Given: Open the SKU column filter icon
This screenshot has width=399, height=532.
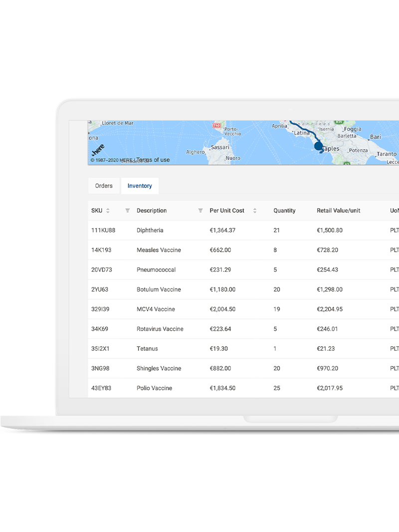Looking at the screenshot, I should [127, 211].
